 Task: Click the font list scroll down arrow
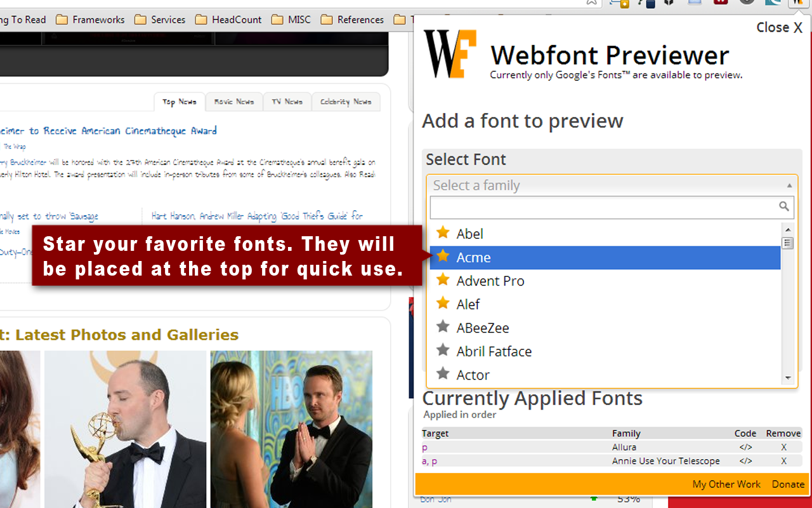pos(788,378)
